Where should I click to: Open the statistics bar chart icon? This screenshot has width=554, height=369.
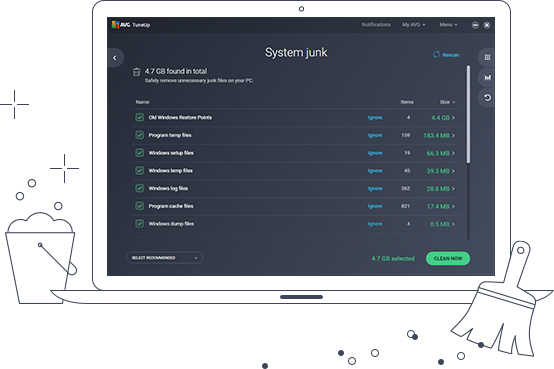click(x=487, y=77)
